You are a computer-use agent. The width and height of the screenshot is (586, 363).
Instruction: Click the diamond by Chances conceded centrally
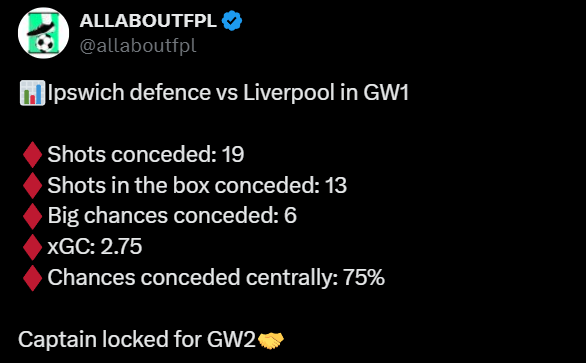coord(33,278)
